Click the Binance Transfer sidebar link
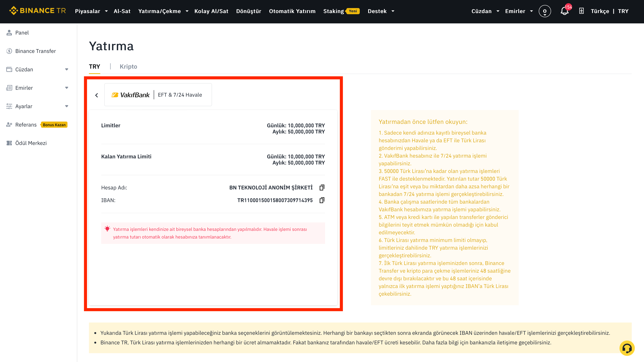The width and height of the screenshot is (644, 362). pos(35,51)
